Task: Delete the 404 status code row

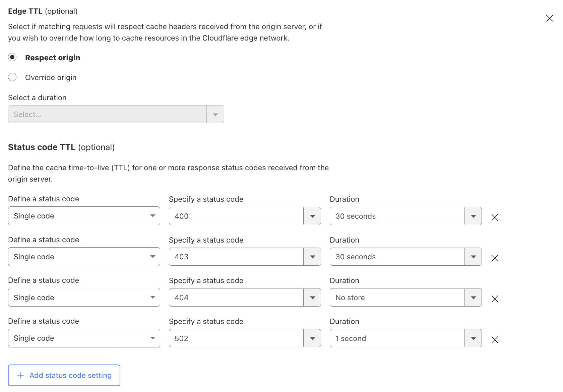Action: coord(495,299)
